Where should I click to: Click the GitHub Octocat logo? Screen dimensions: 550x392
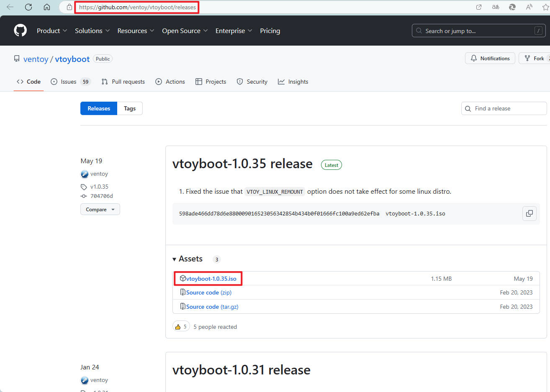20,31
